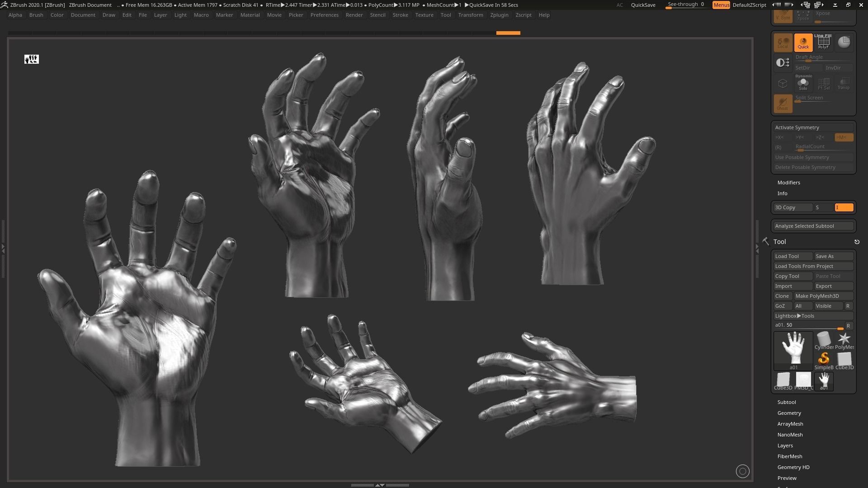Click the Pt Sel icon
868x488 pixels.
(x=823, y=84)
